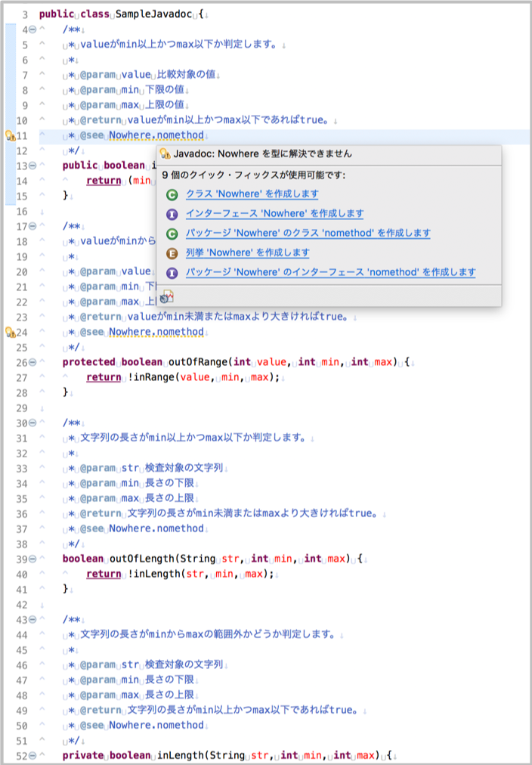Collapse the outOfRange method fold on line 26
This screenshot has height=765, width=532.
[32, 363]
